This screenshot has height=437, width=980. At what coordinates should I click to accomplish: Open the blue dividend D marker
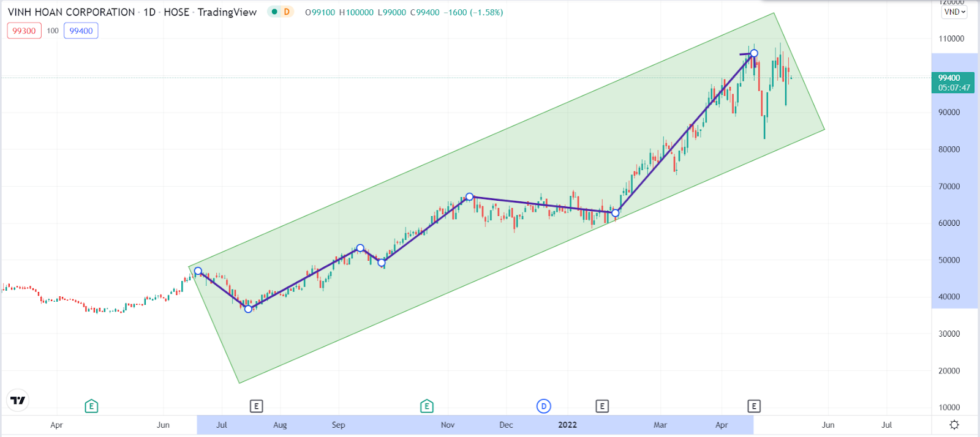coord(543,406)
